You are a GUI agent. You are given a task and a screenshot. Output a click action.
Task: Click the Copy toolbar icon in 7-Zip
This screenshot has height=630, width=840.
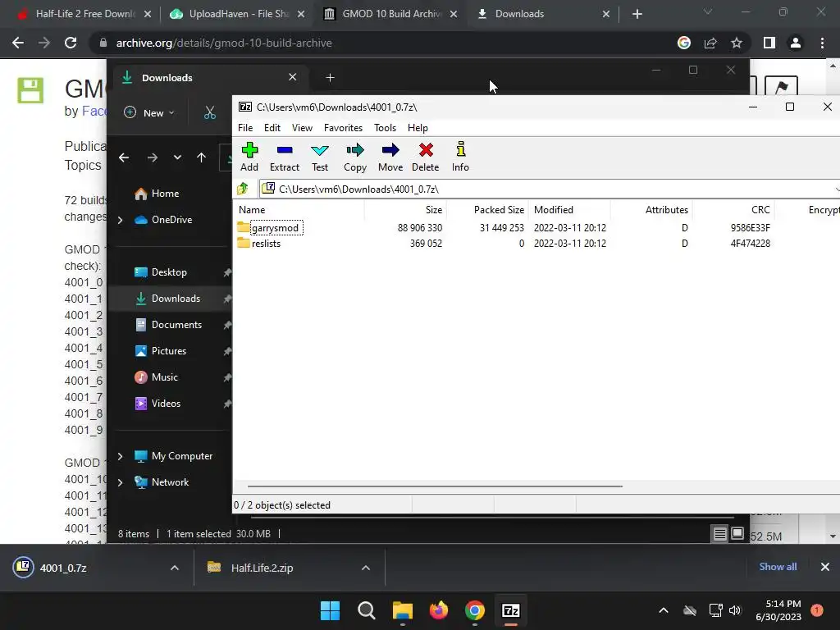click(355, 157)
